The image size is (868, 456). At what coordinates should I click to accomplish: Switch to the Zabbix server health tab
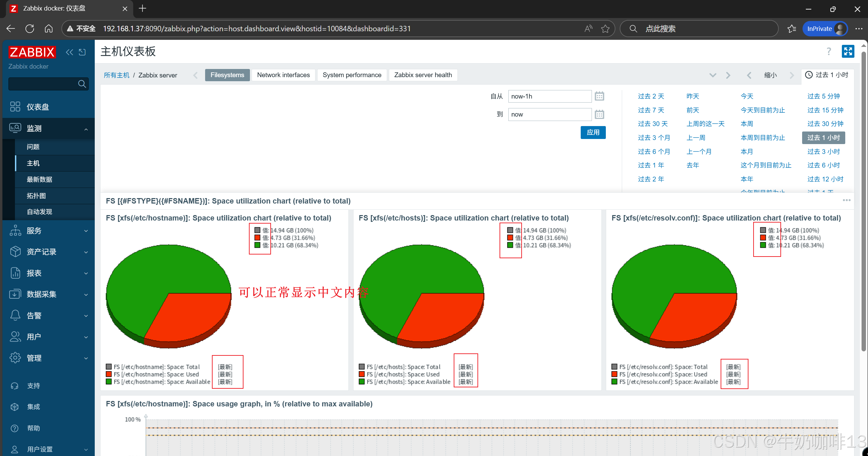(423, 75)
